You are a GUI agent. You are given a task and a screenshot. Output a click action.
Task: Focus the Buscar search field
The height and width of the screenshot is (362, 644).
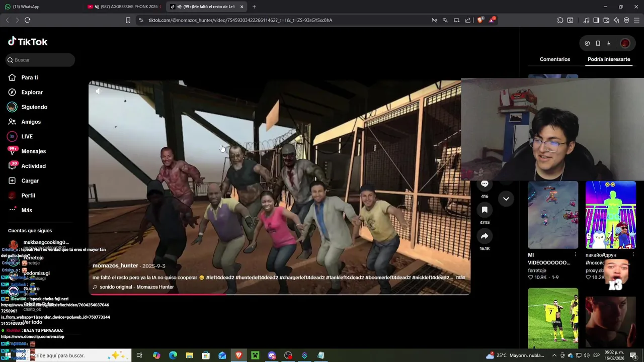pyautogui.click(x=40, y=60)
